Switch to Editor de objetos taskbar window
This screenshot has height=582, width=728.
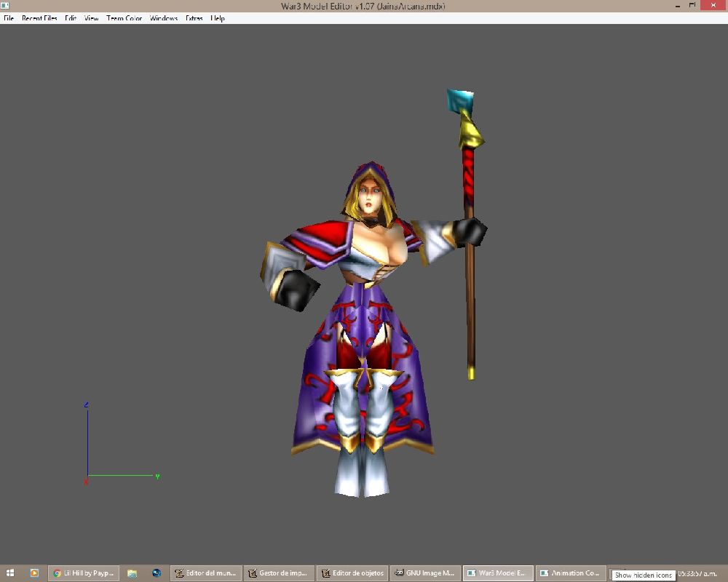(352, 573)
